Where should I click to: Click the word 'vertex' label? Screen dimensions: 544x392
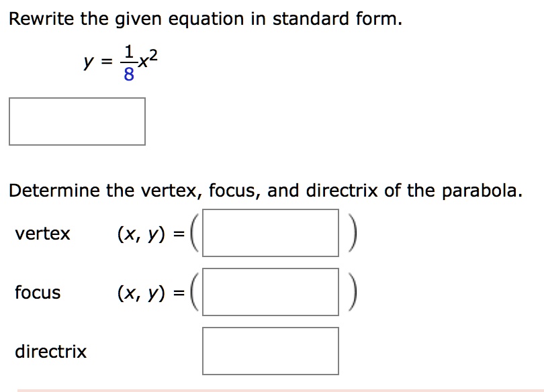tap(42, 234)
